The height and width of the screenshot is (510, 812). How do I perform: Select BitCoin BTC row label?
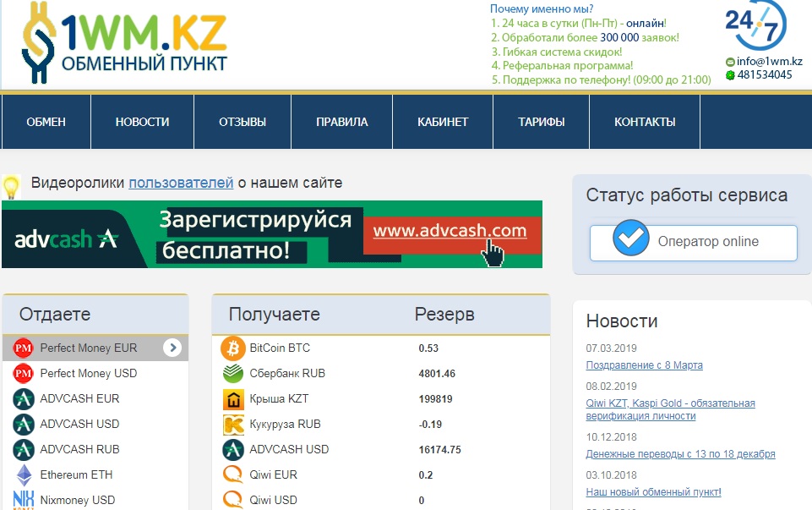tap(280, 348)
